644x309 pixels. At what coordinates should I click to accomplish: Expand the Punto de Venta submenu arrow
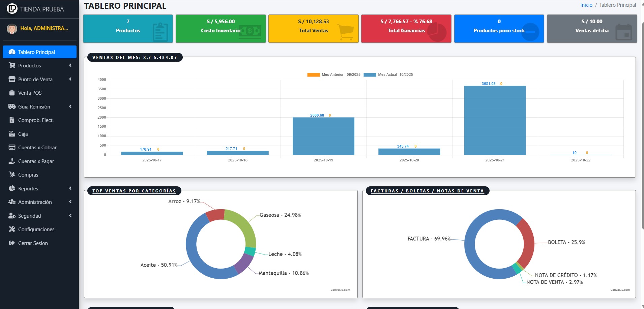click(x=70, y=79)
